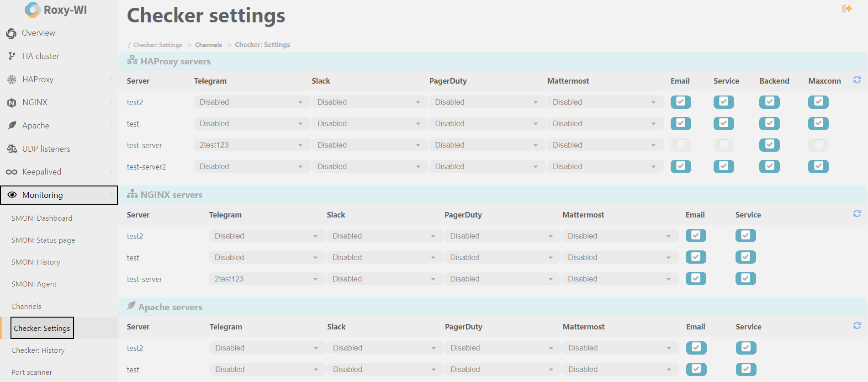The height and width of the screenshot is (382, 868).
Task: Click the Roxy-WI logo
Action: click(x=56, y=10)
